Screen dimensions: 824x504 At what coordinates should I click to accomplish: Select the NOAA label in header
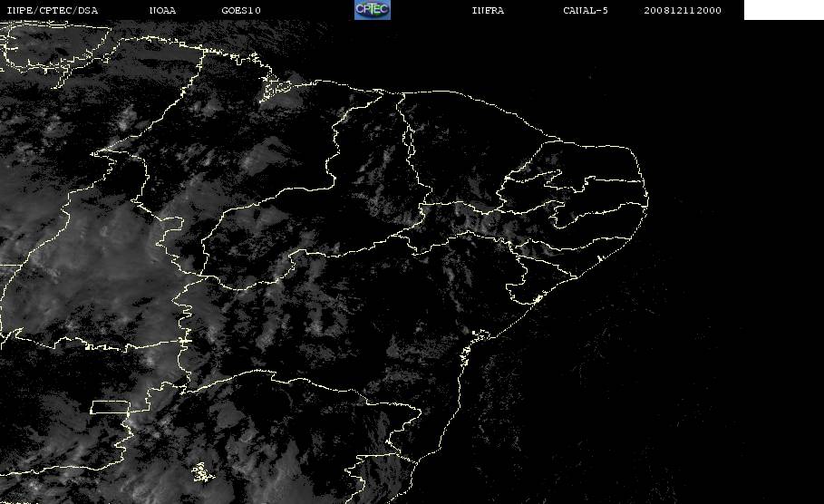[x=163, y=11]
